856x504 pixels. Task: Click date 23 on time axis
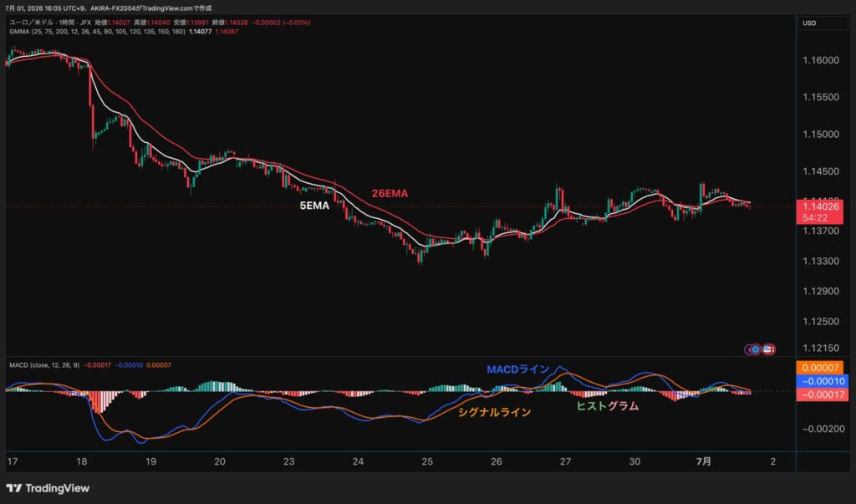click(288, 462)
